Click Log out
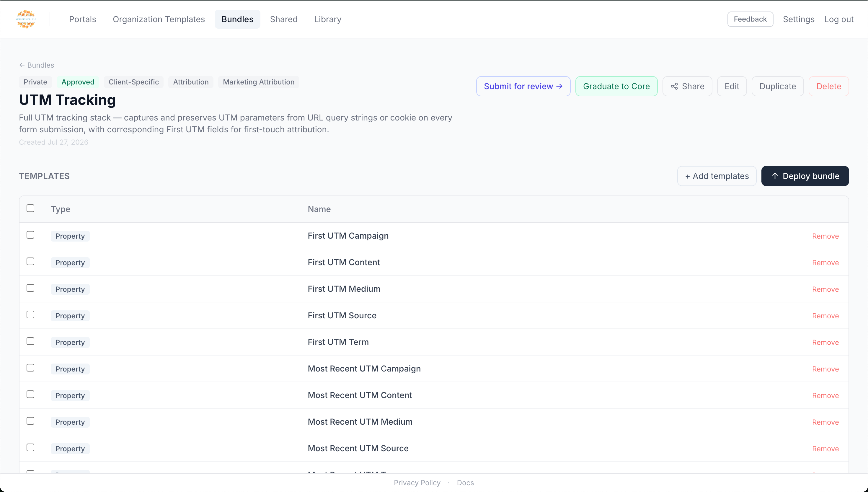Viewport: 868px width, 492px height. tap(838, 19)
